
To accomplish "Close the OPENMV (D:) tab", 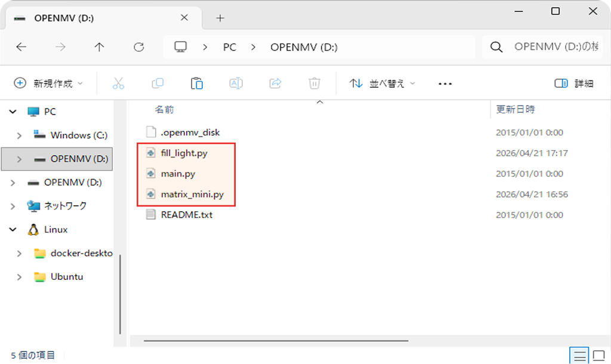I will click(184, 17).
